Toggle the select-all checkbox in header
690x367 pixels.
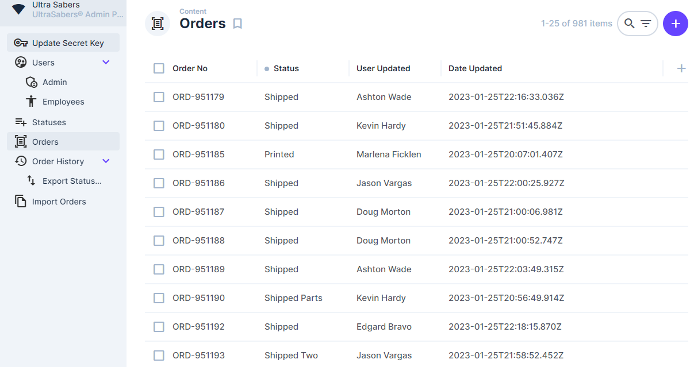point(159,68)
